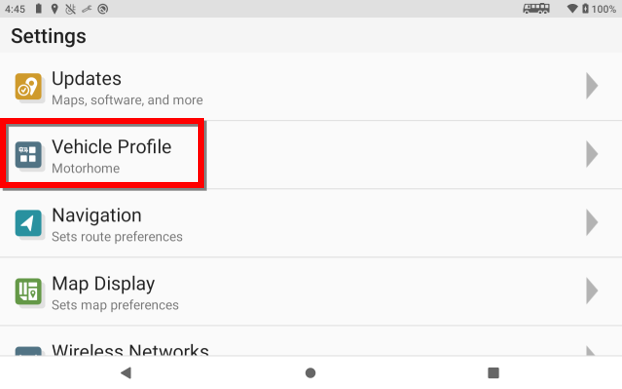The height and width of the screenshot is (389, 622).
Task: Tap the battery 100% indicator
Action: point(599,9)
